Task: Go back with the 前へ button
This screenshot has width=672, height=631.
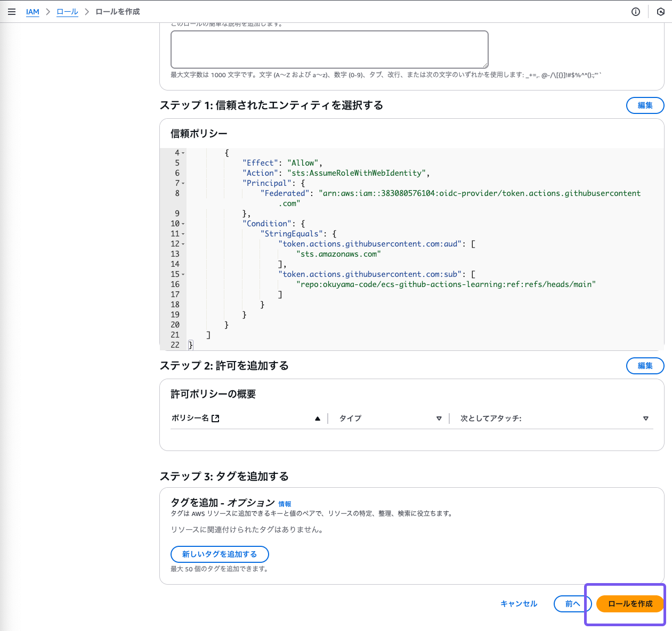Action: pyautogui.click(x=572, y=604)
